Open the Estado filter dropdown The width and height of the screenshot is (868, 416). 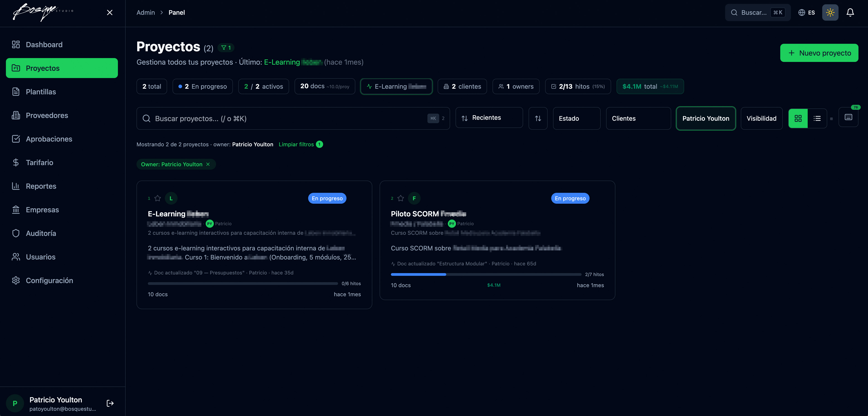(x=576, y=118)
